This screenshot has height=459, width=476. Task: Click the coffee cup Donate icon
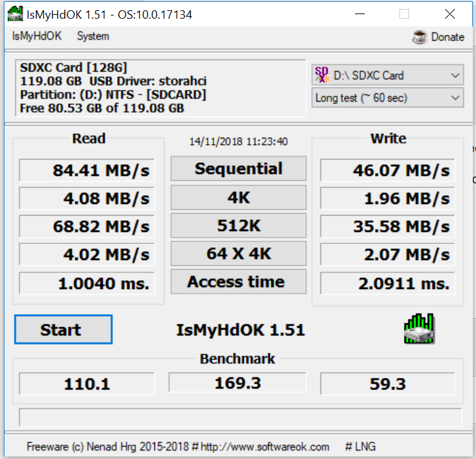[x=419, y=37]
